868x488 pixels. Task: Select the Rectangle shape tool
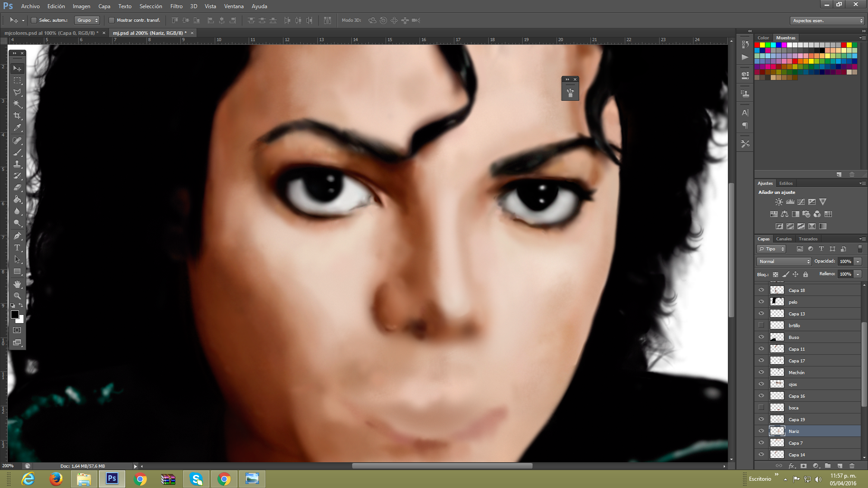[17, 272]
